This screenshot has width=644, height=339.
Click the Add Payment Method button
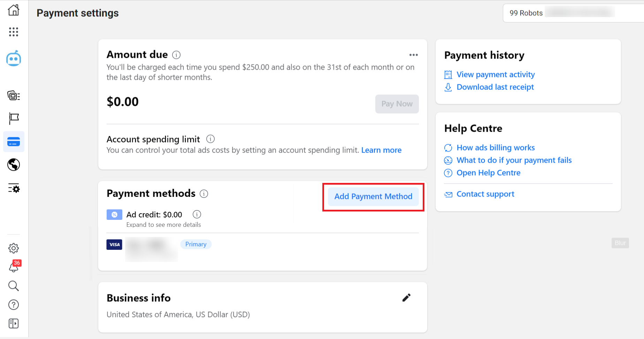(373, 196)
